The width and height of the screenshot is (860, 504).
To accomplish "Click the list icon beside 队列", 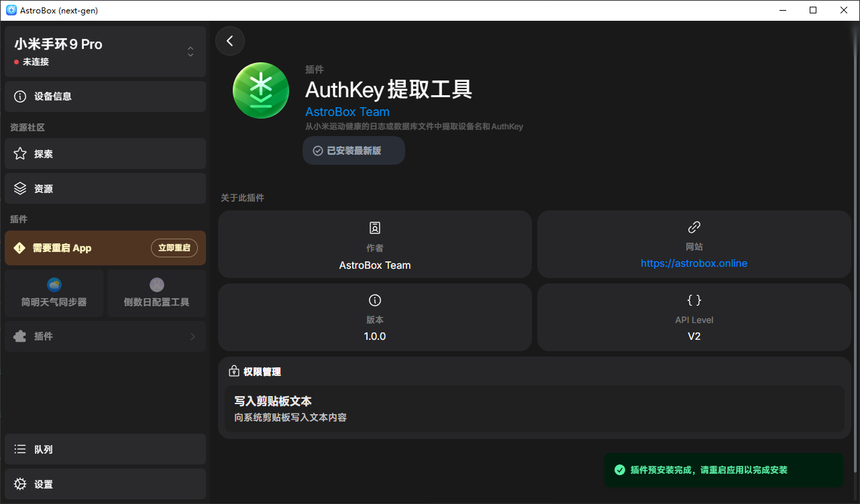I will click(x=20, y=450).
